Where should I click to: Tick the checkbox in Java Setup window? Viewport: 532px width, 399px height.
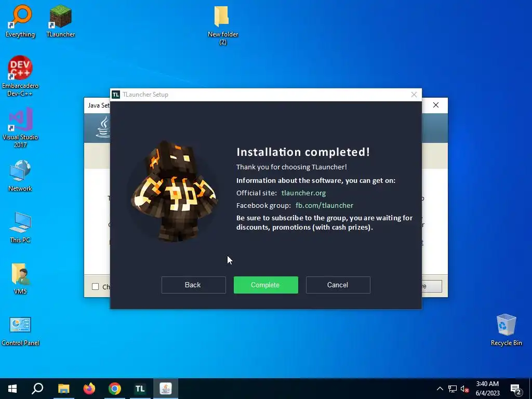(96, 287)
